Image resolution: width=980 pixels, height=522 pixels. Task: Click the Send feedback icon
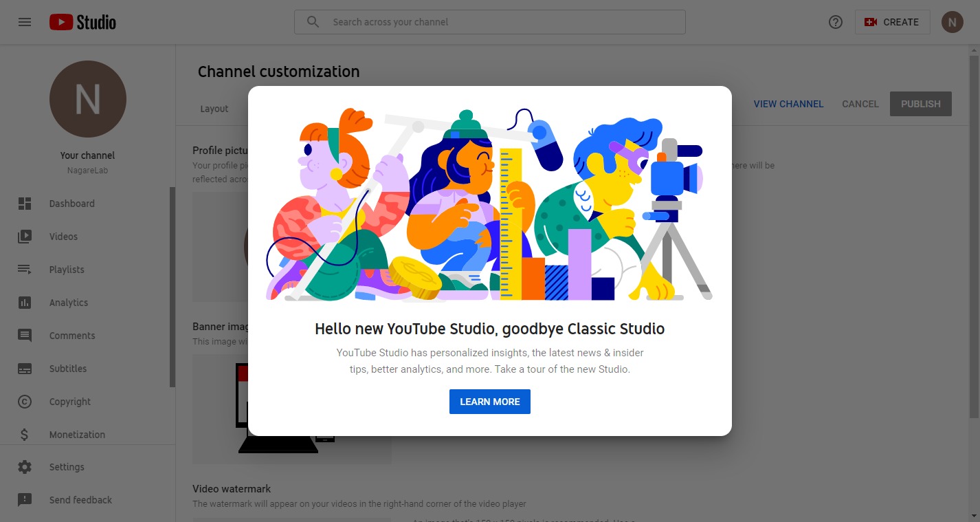click(25, 500)
